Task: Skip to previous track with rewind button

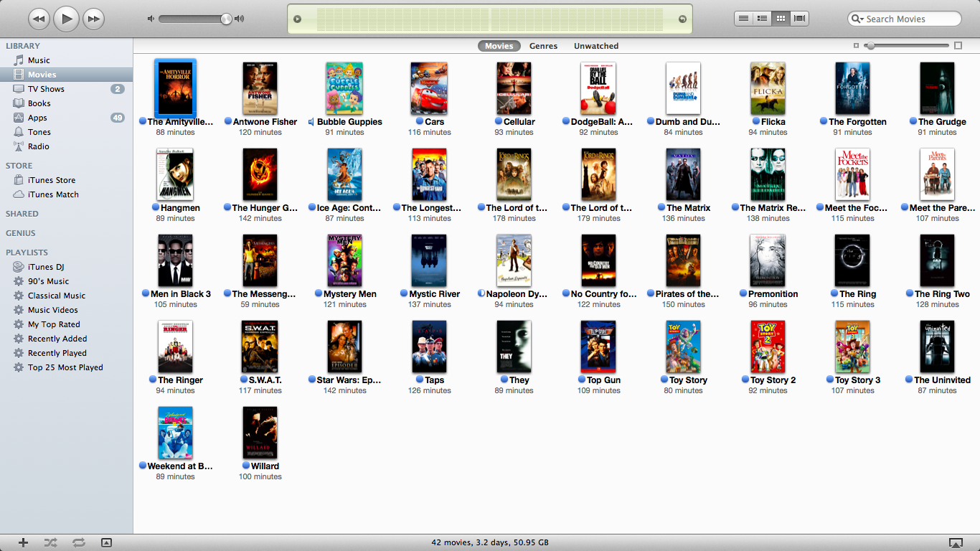Action: pyautogui.click(x=39, y=19)
